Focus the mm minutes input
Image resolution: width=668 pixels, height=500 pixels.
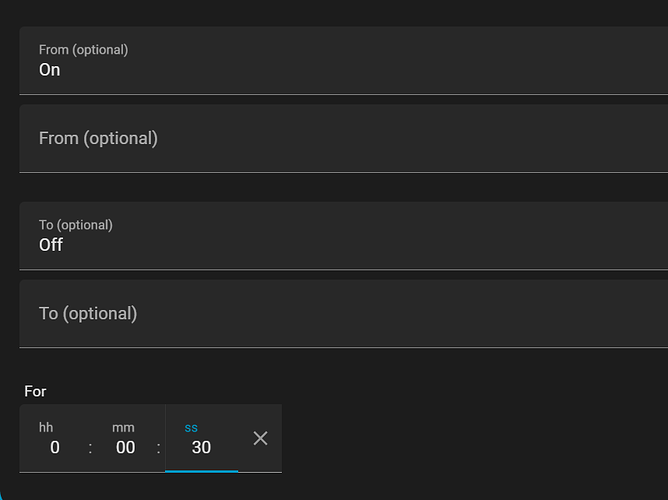click(x=124, y=439)
